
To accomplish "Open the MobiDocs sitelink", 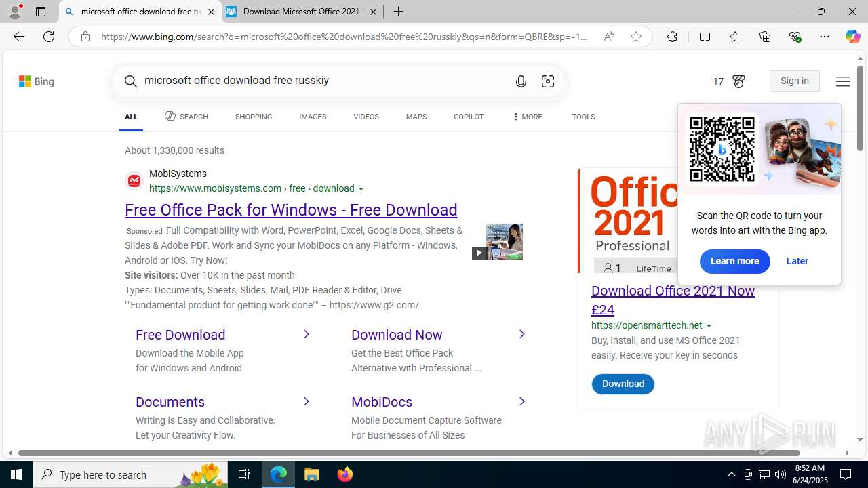I will (382, 402).
